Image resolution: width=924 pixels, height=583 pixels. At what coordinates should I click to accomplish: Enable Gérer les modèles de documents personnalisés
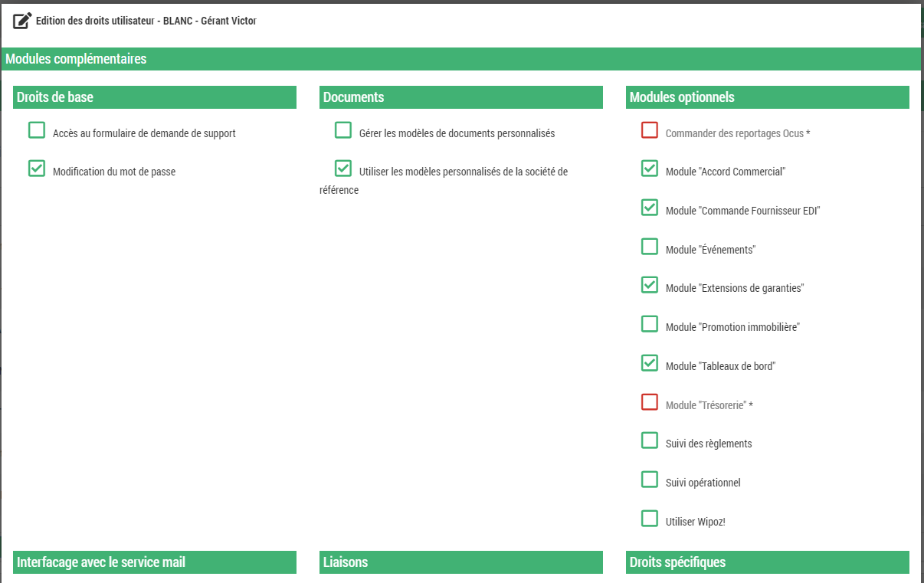click(343, 130)
